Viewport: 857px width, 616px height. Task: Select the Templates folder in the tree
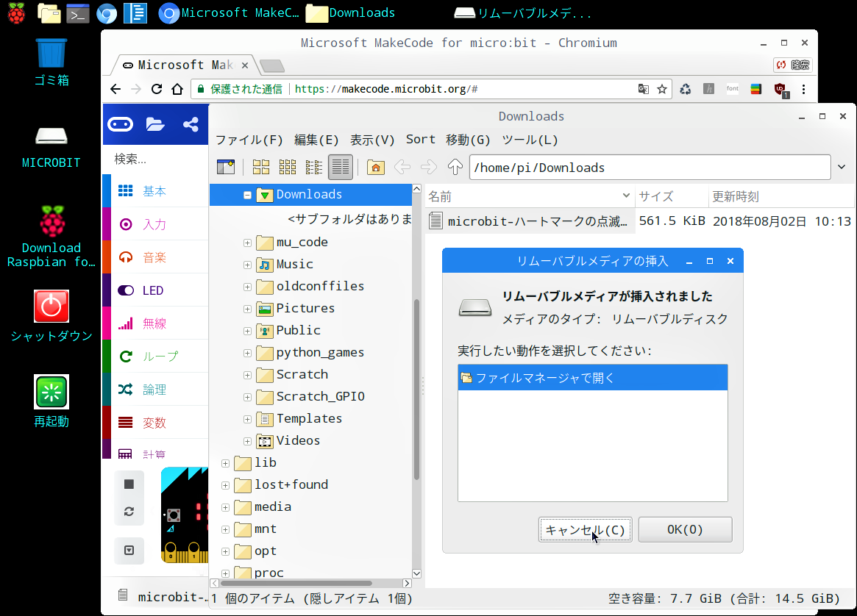tap(299, 419)
